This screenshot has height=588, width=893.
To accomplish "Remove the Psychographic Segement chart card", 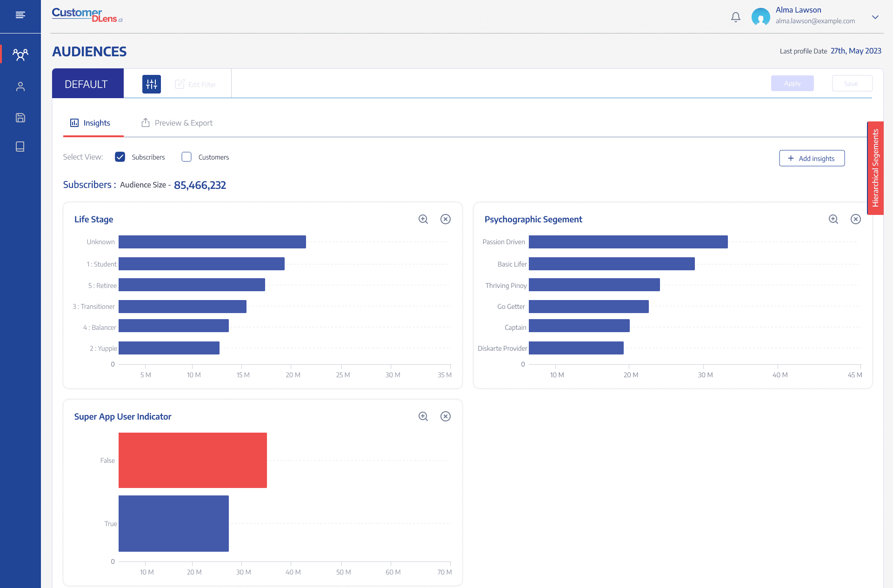I will coord(856,219).
